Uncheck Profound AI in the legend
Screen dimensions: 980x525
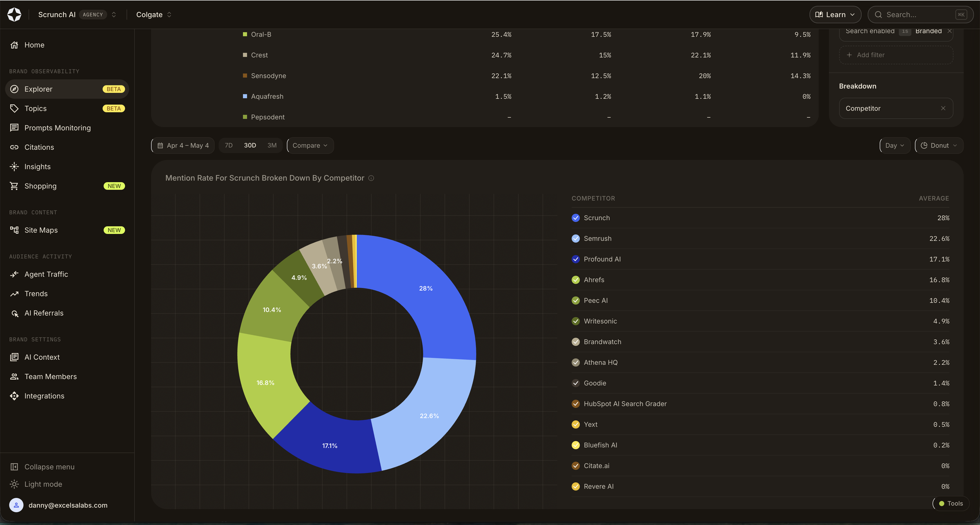(576, 259)
